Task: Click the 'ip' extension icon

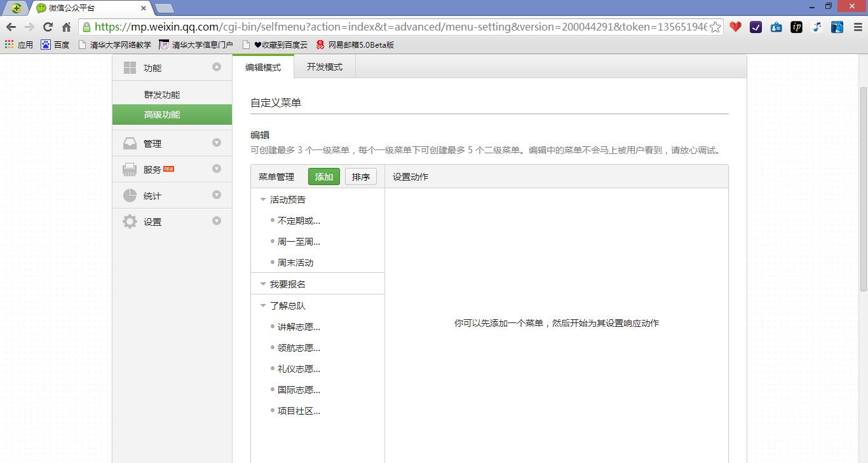Action: pyautogui.click(x=796, y=28)
